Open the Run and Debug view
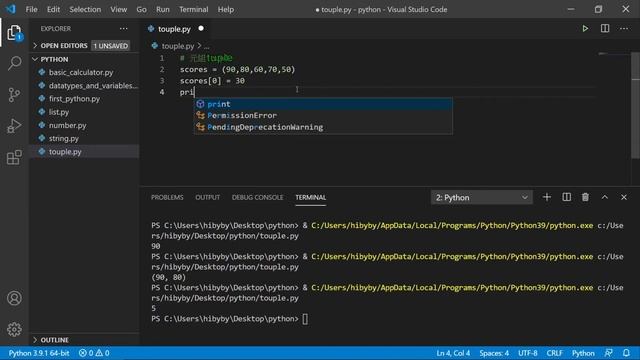640x360 pixels. tap(14, 126)
